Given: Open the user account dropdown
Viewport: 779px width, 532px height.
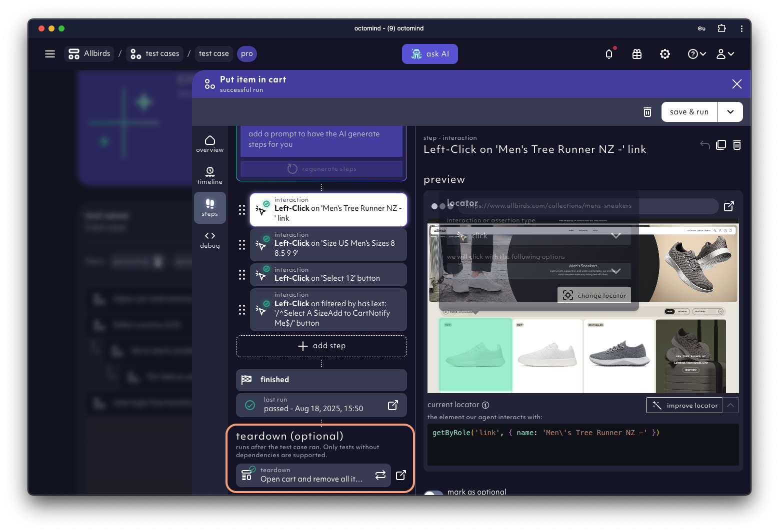Looking at the screenshot, I should [725, 54].
